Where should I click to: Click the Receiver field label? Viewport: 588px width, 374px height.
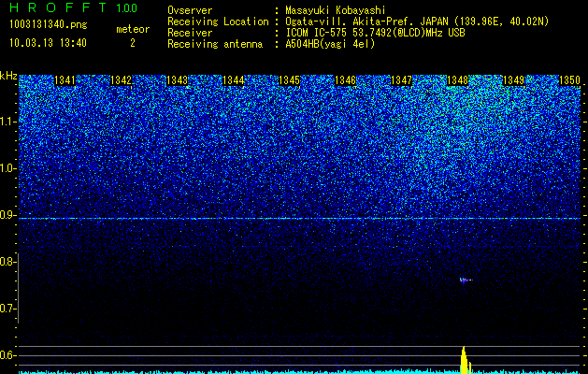click(190, 33)
